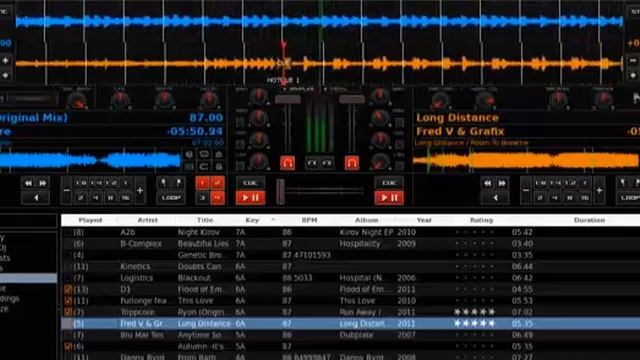Viewport: 640px width, 360px height.
Task: Play or pause the orange deck
Action: pyautogui.click(x=389, y=198)
